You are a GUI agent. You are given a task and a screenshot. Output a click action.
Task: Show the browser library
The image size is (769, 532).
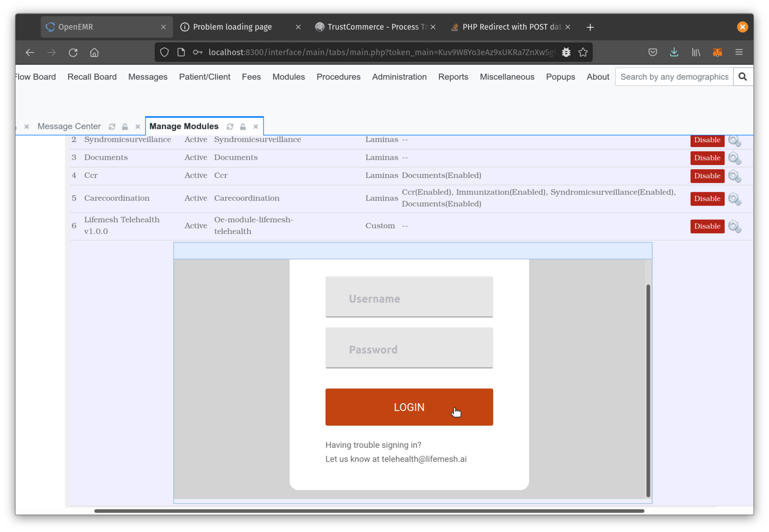tap(696, 52)
